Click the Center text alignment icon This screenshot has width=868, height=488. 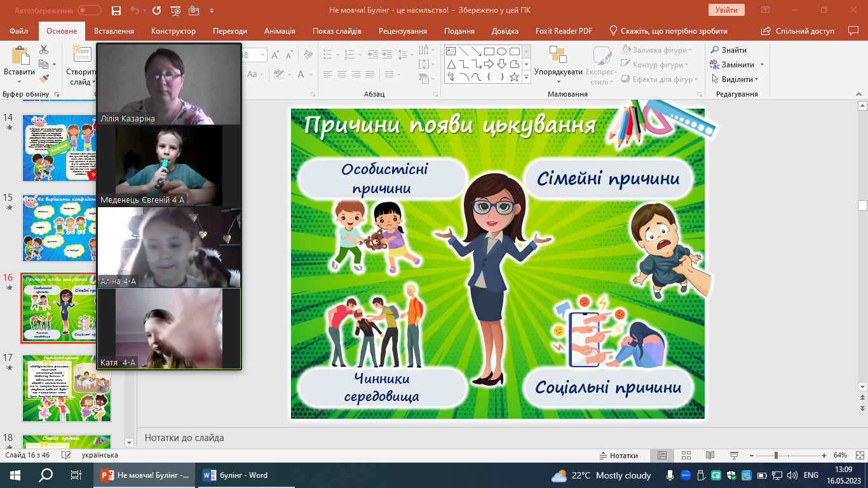pos(342,75)
